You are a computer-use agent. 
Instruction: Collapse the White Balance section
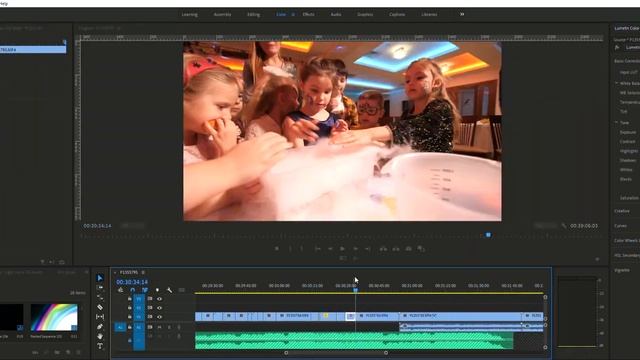click(x=617, y=83)
